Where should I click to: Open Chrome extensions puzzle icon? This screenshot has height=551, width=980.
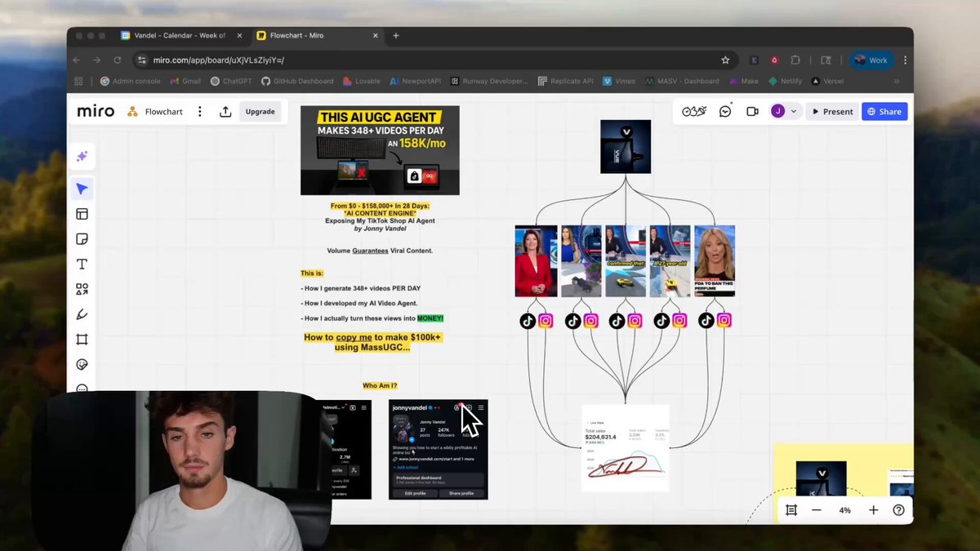coord(795,60)
